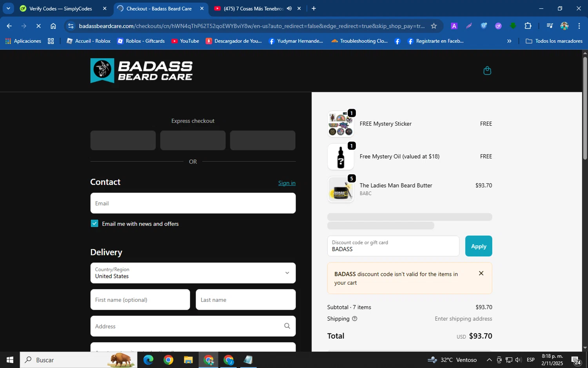Open Descargador de You... bookmark
Image resolution: width=588 pixels, height=368 pixels.
(234, 41)
